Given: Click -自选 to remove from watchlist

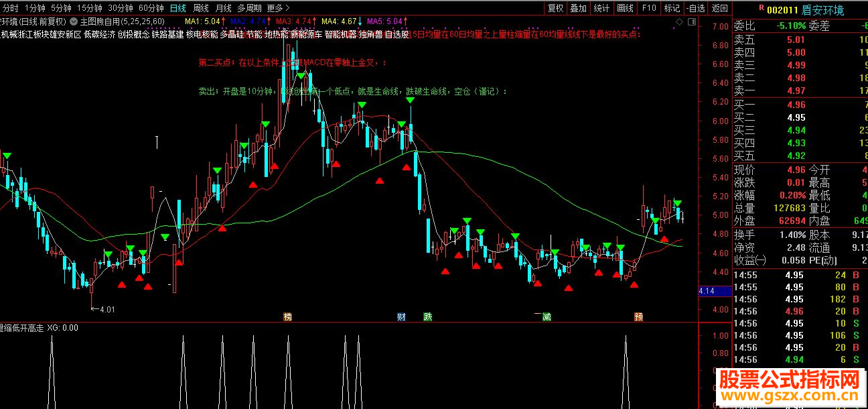Looking at the screenshot, I should tap(695, 8).
